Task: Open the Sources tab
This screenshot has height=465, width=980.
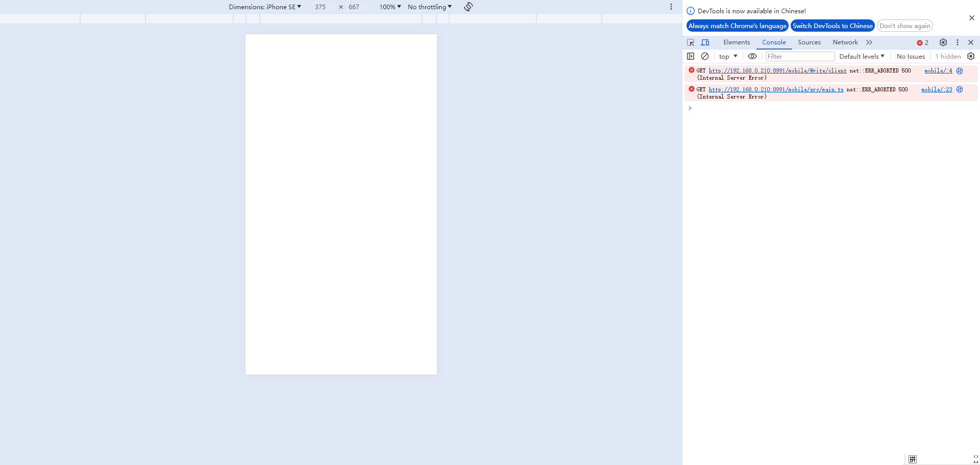Action: (809, 42)
